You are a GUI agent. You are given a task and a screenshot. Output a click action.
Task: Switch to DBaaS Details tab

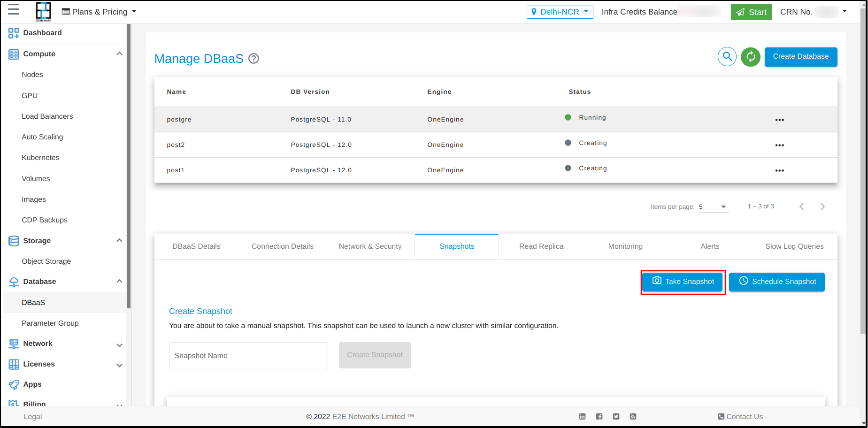coord(196,246)
